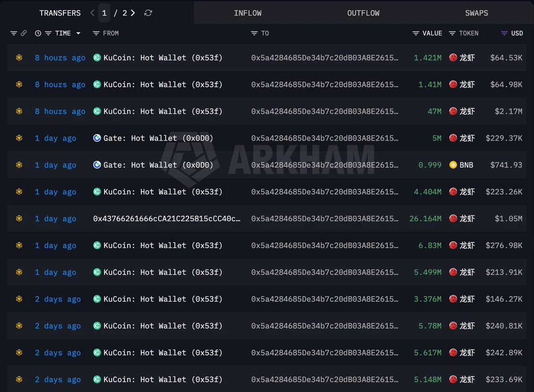The image size is (534, 392).
Task: Click the $146.27K USD amount
Action: [x=504, y=299]
